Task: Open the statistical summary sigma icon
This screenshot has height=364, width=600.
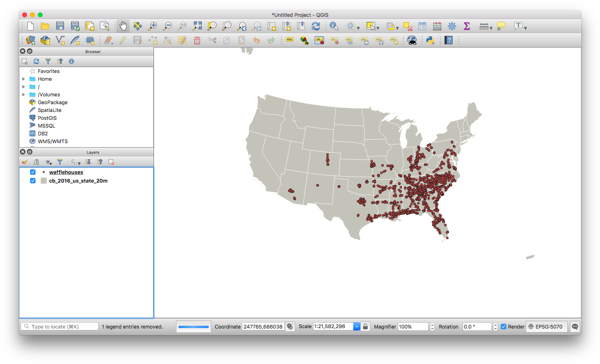Action: (x=466, y=26)
